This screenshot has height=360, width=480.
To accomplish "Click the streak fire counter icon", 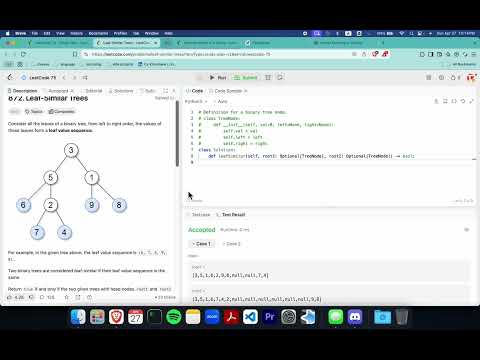I will pos(455,78).
